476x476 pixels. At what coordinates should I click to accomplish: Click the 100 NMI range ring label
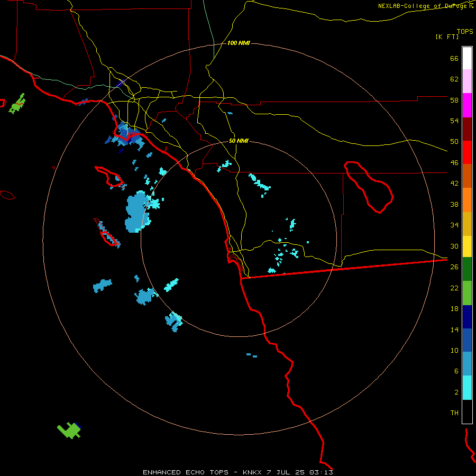pyautogui.click(x=239, y=43)
